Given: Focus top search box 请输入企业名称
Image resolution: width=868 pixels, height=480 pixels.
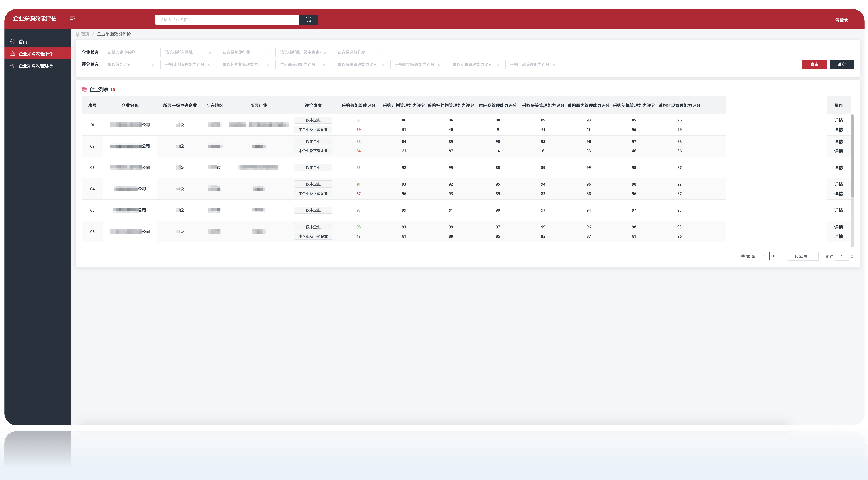Looking at the screenshot, I should [227, 20].
